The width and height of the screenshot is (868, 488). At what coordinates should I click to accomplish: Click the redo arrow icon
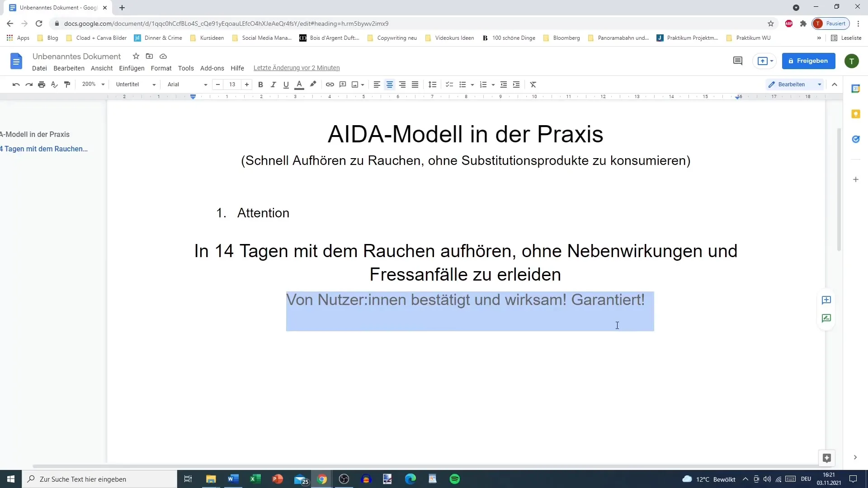click(x=29, y=84)
